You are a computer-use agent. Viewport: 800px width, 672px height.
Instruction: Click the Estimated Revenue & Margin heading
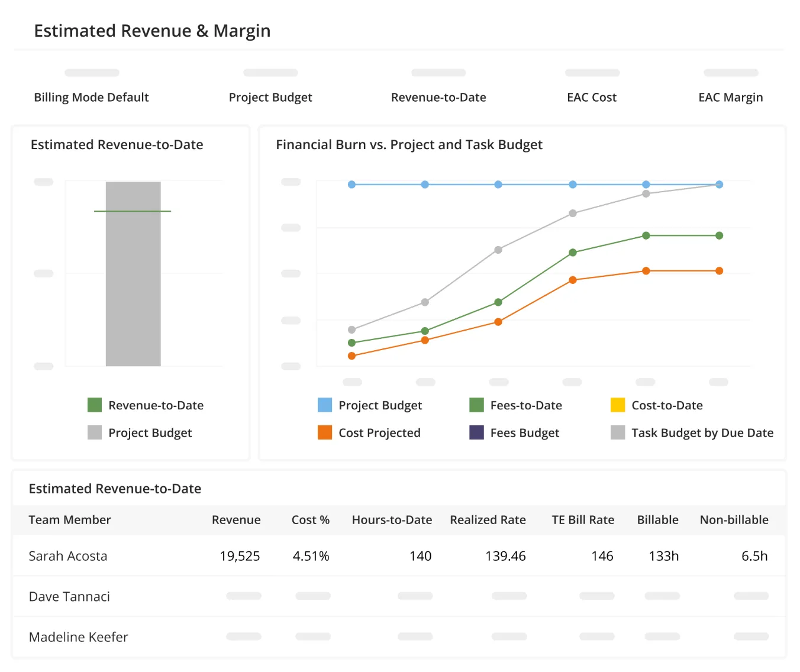tap(152, 31)
